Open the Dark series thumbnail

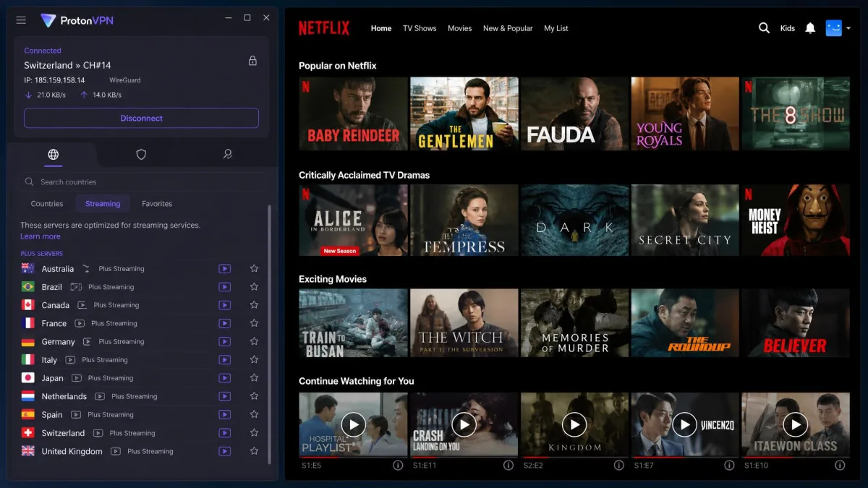pyautogui.click(x=574, y=220)
